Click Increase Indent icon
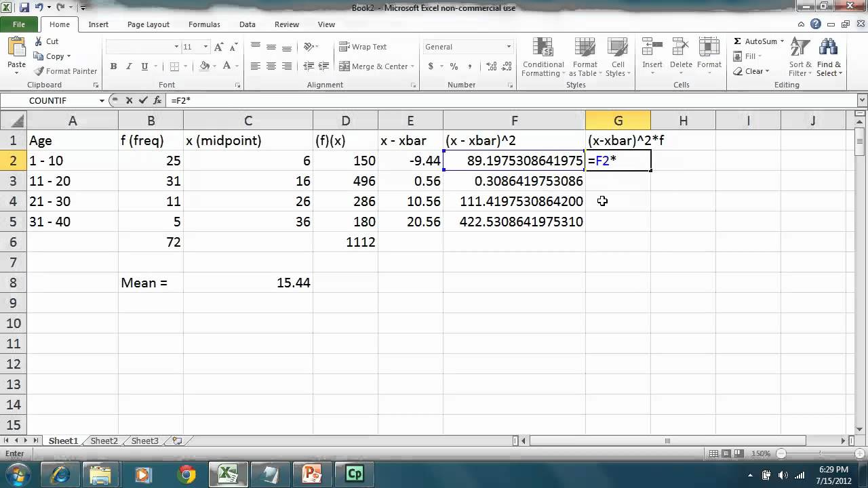 coord(325,66)
